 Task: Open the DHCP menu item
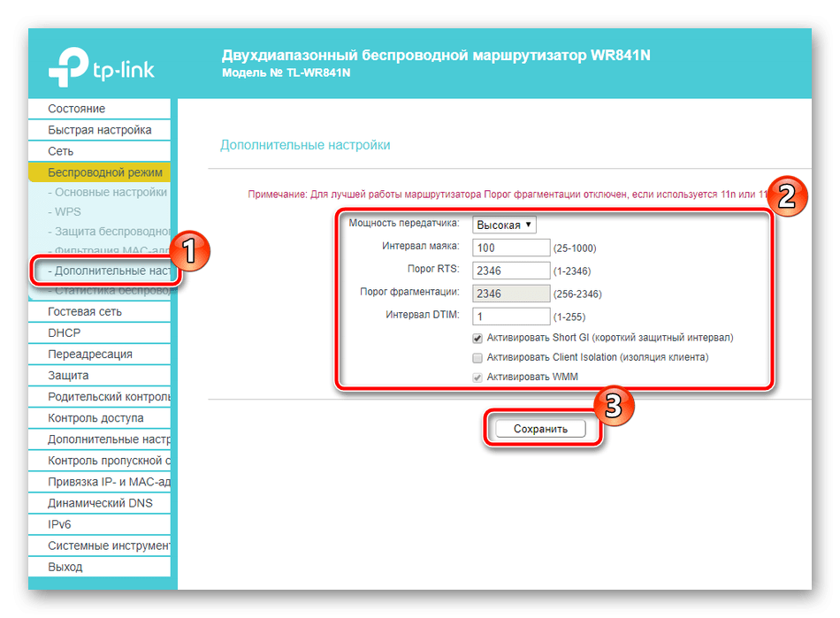pyautogui.click(x=65, y=332)
